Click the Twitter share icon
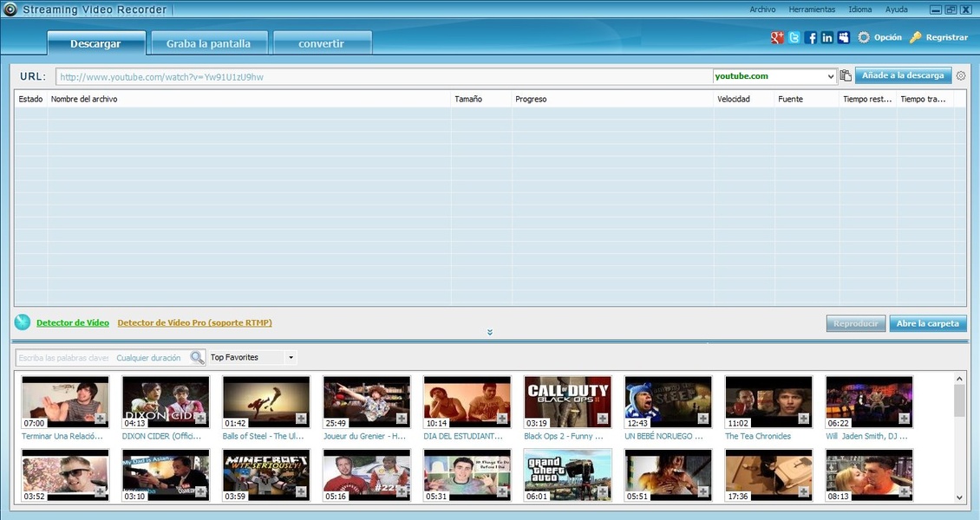 click(794, 37)
